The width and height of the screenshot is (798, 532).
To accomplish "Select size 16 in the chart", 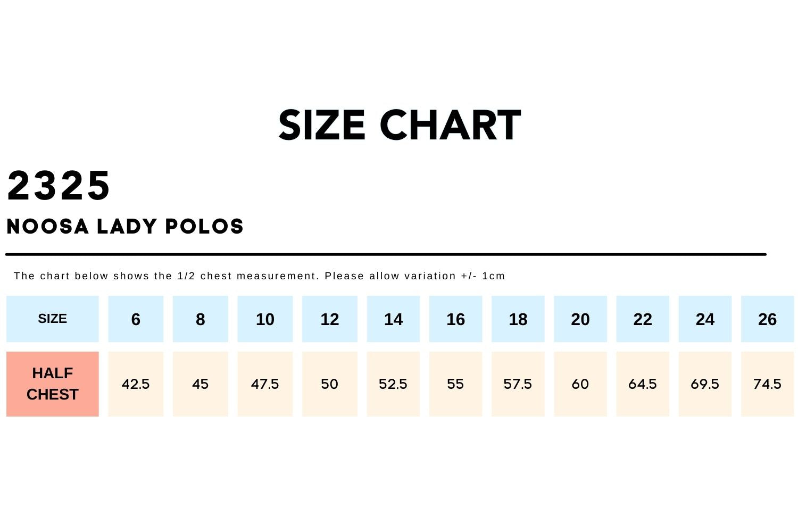I will coord(455,319).
